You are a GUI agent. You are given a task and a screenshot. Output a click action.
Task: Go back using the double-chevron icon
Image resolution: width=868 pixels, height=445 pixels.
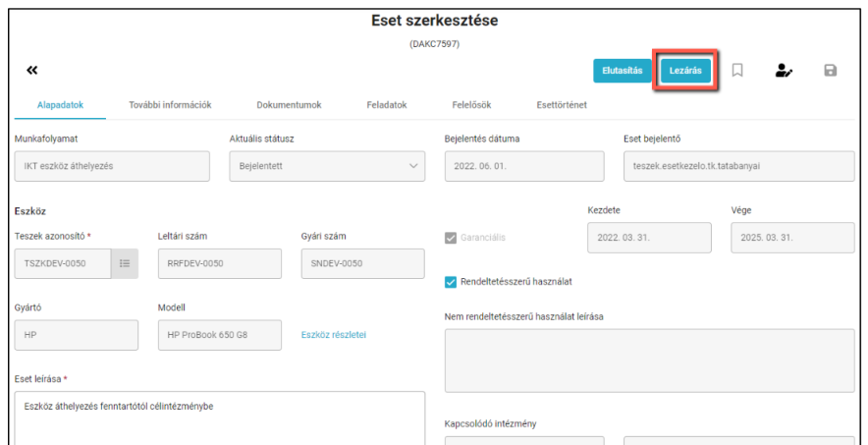(32, 71)
